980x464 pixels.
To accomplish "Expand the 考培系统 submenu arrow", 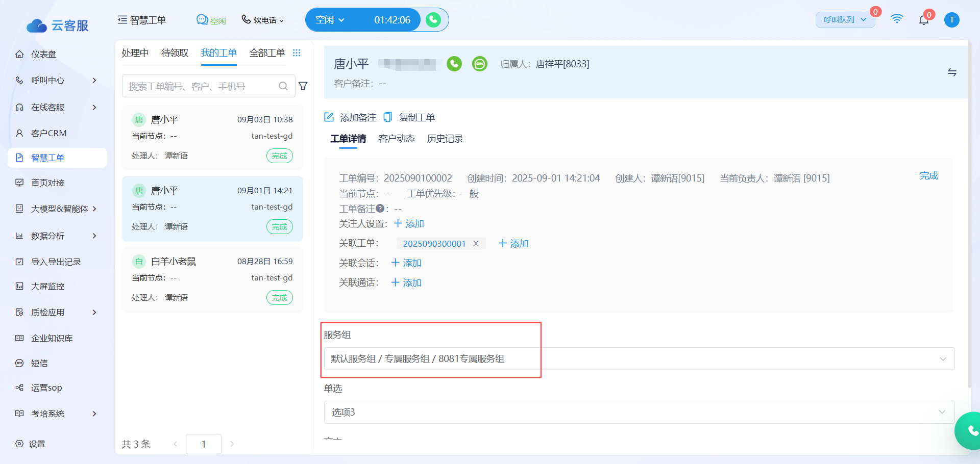I will pyautogui.click(x=94, y=414).
